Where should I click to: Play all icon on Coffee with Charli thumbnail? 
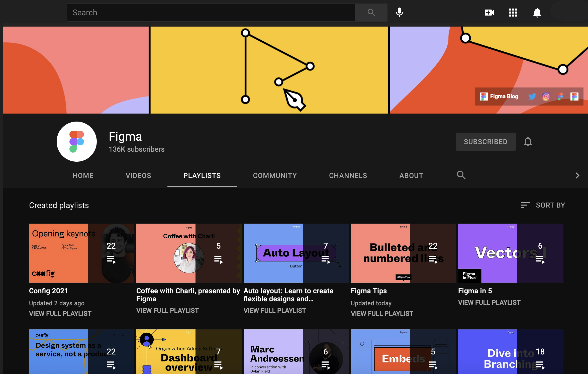(x=218, y=259)
